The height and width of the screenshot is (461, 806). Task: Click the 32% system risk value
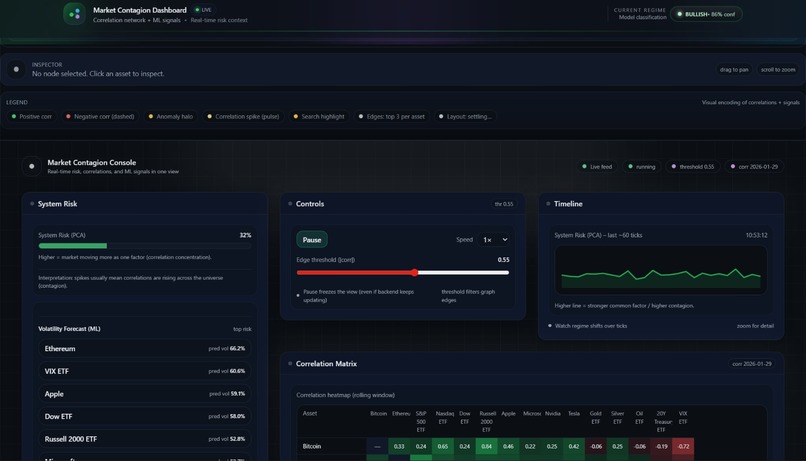245,235
